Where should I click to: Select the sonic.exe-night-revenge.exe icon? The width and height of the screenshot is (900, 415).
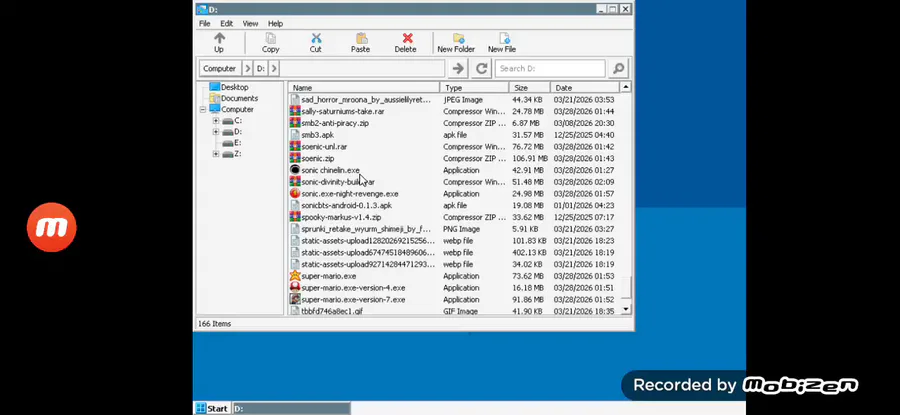point(295,193)
